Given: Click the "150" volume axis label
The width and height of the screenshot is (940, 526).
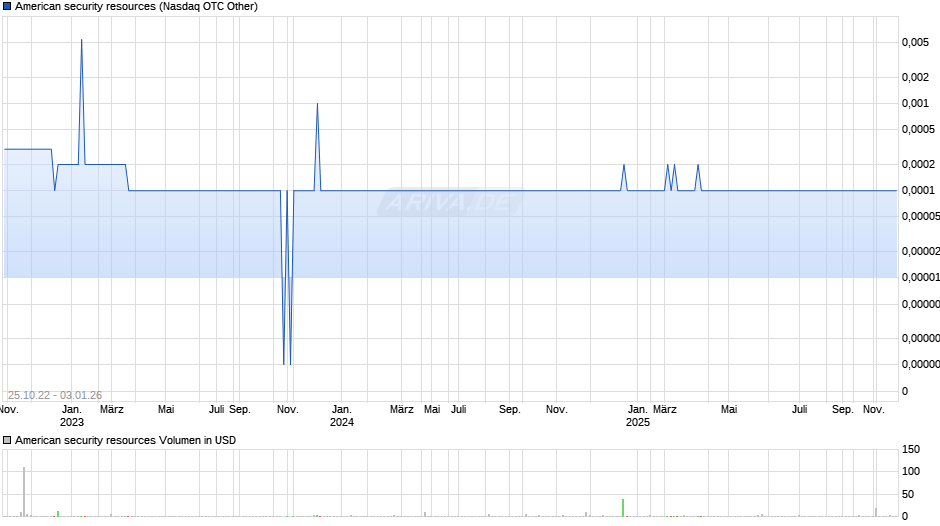Looking at the screenshot, I should [x=911, y=449].
